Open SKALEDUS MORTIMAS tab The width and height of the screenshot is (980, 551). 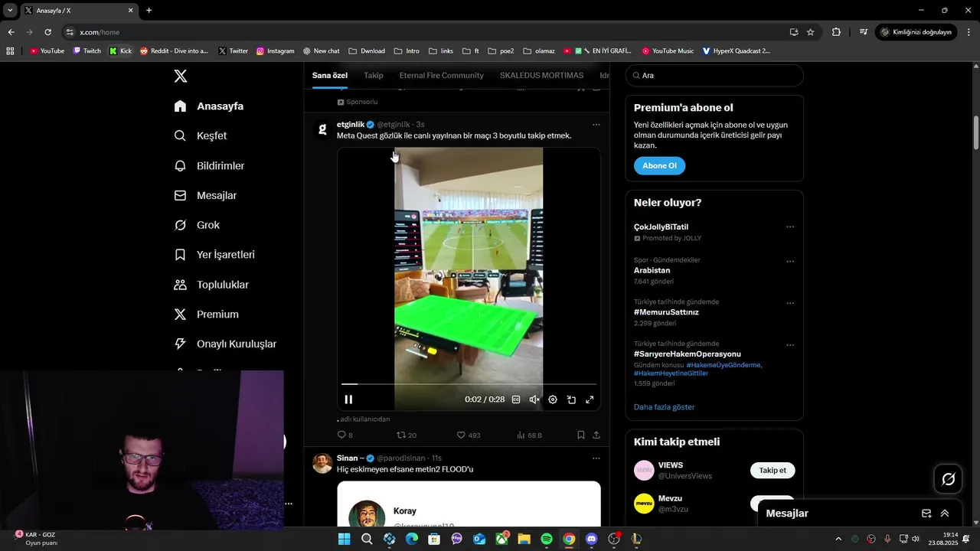point(541,75)
